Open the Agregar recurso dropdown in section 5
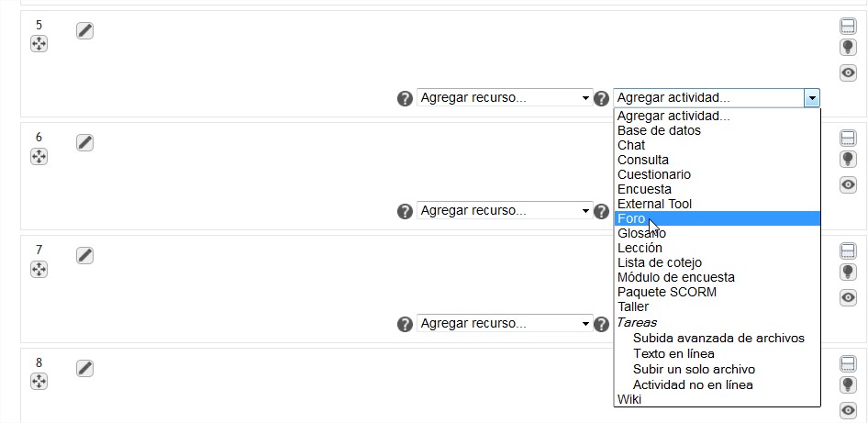Viewport: 868px width, 423px height. tap(504, 98)
